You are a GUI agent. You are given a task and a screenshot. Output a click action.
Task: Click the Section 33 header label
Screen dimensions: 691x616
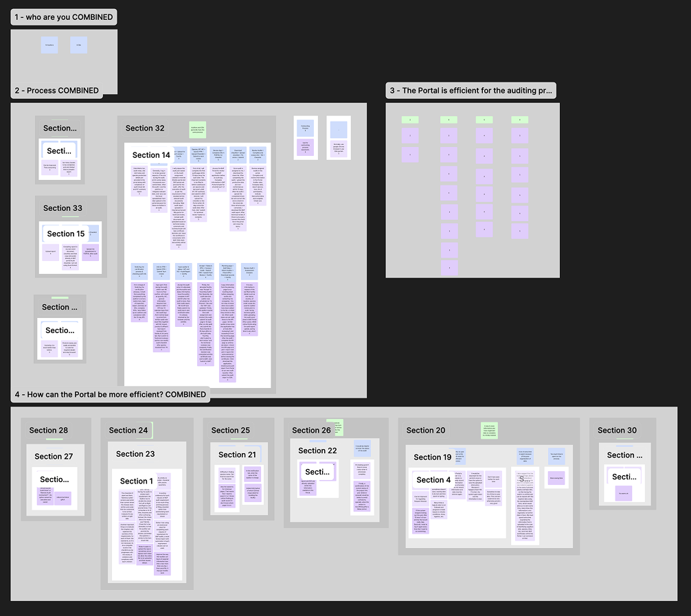click(x=63, y=208)
